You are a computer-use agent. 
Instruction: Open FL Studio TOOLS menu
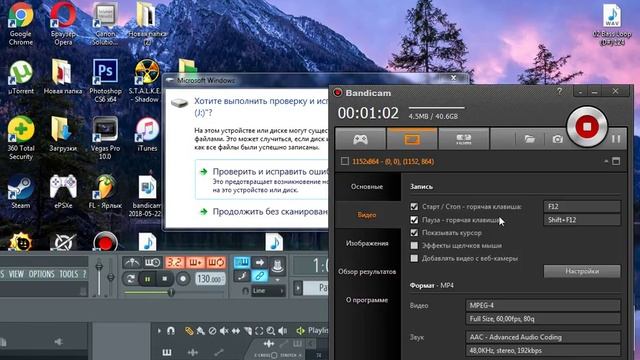pyautogui.click(x=69, y=274)
